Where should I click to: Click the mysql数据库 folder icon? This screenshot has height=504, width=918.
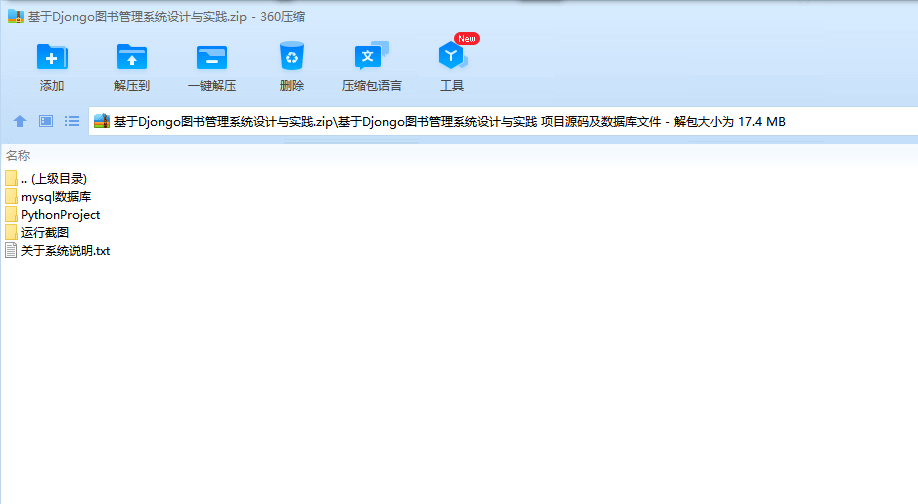11,197
